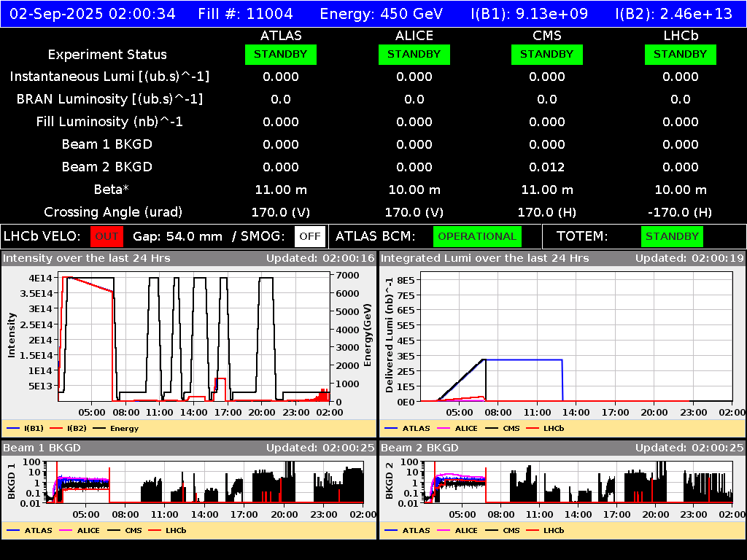
Task: Select the Fill # 11004 text
Action: coord(245,14)
